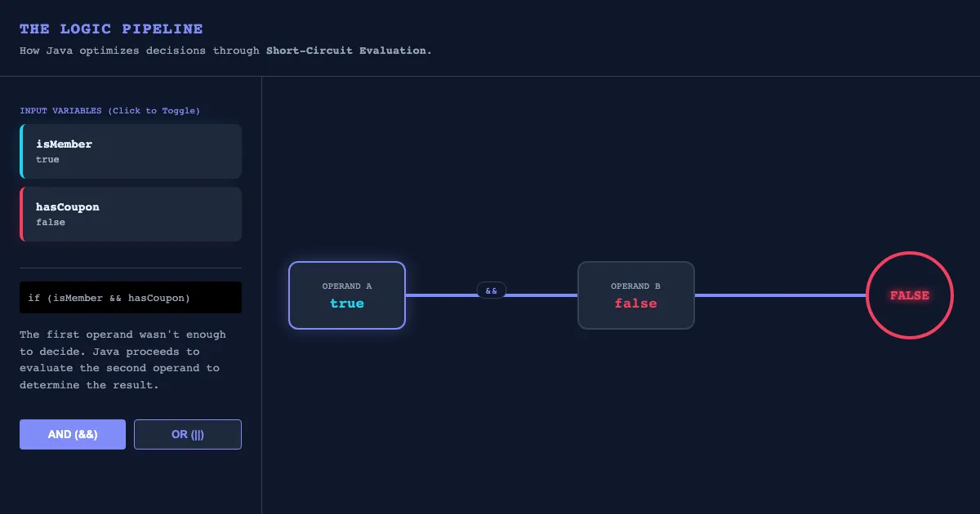Image resolution: width=980 pixels, height=514 pixels.
Task: Toggle the isMember variable card
Action: [131, 151]
